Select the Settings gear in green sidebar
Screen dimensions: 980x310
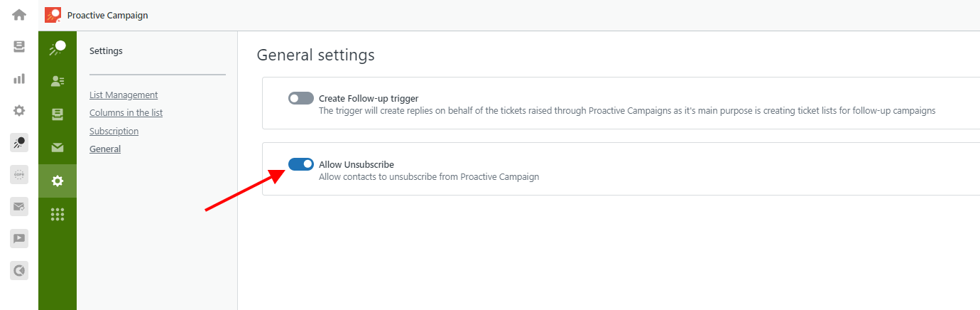click(58, 181)
